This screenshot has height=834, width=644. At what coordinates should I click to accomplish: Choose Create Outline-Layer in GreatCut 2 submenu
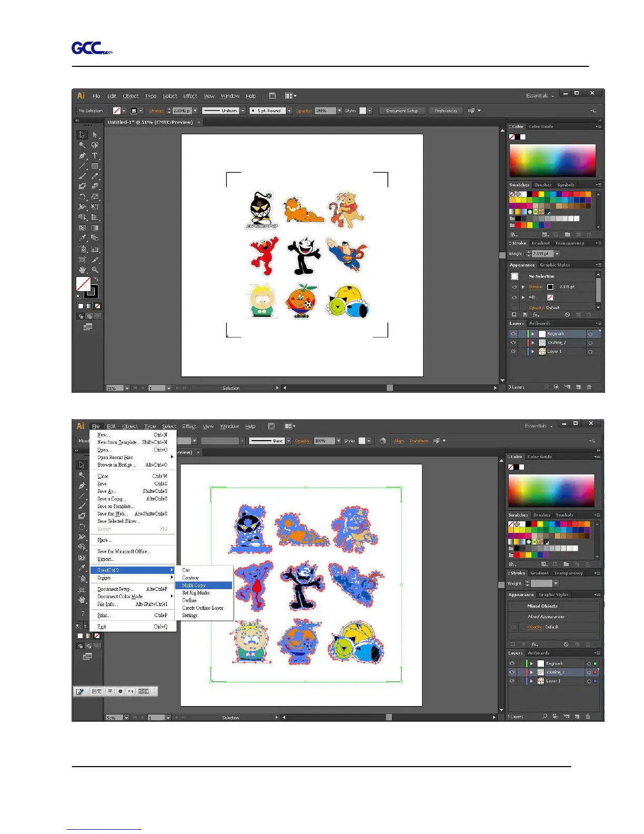coord(204,608)
